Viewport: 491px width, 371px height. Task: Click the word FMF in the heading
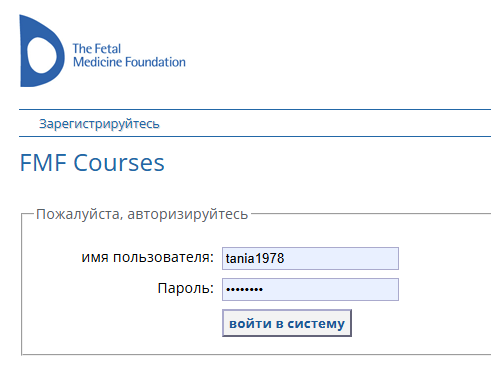43,163
